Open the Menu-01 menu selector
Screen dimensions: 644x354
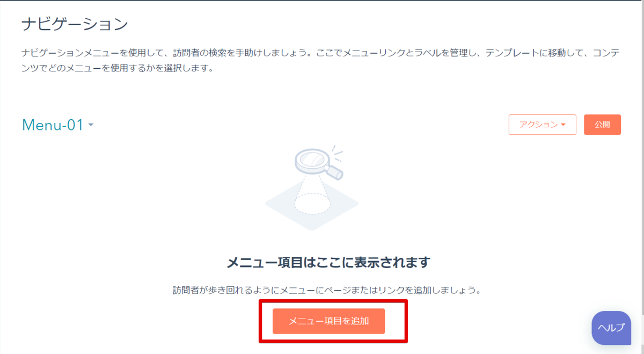[58, 125]
